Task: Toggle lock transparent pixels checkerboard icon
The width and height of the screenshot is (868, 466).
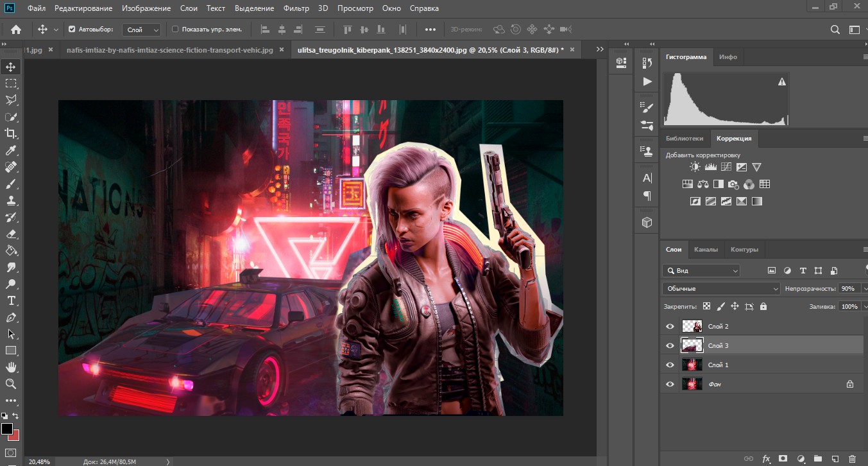Action: 706,307
